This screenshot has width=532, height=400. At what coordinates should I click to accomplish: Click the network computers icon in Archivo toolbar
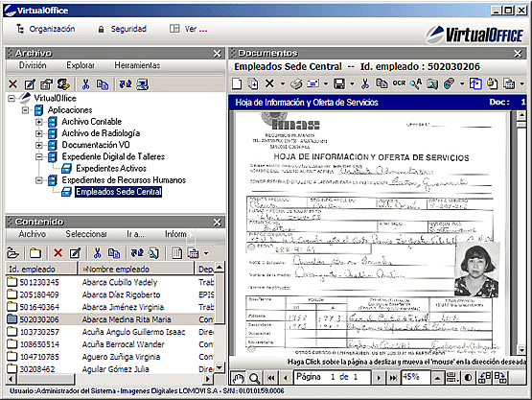[143, 83]
